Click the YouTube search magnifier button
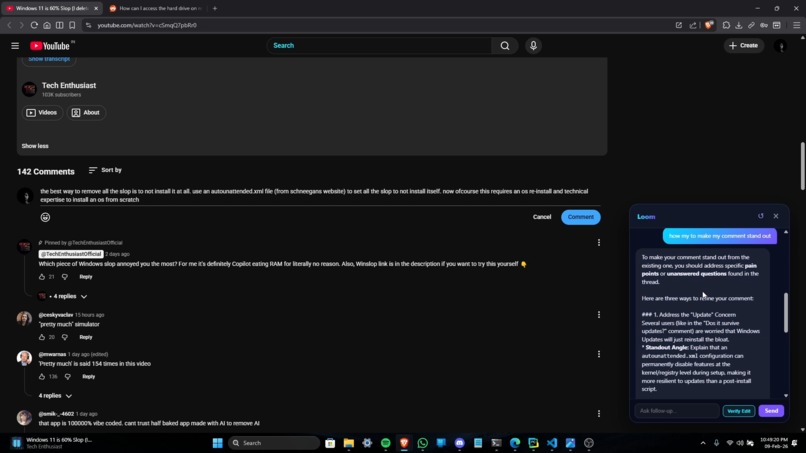This screenshot has height=453, width=806. coord(505,46)
